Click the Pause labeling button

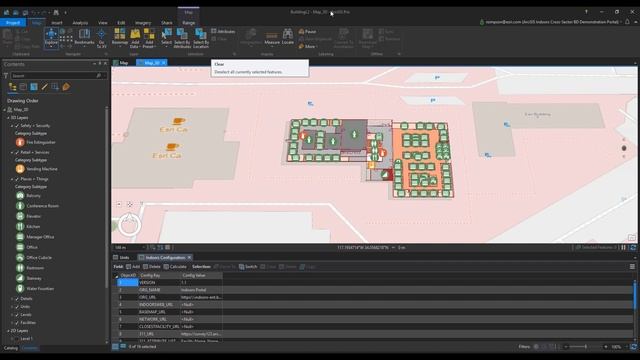(308, 31)
